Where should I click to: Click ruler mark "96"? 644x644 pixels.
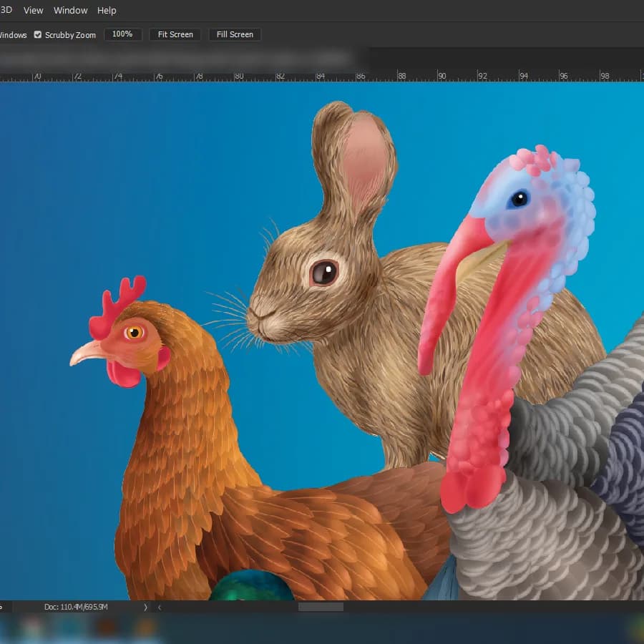point(564,76)
